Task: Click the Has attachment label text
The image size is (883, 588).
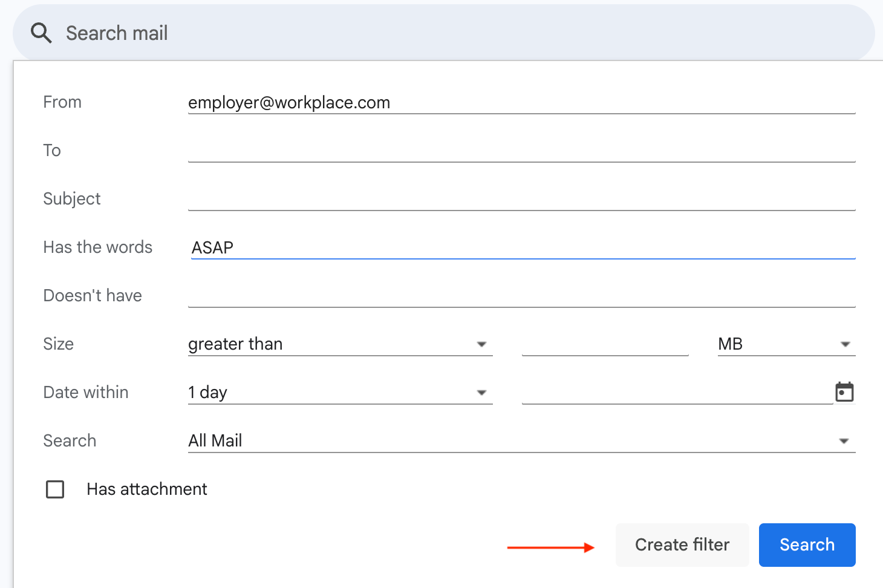Action: pyautogui.click(x=146, y=489)
